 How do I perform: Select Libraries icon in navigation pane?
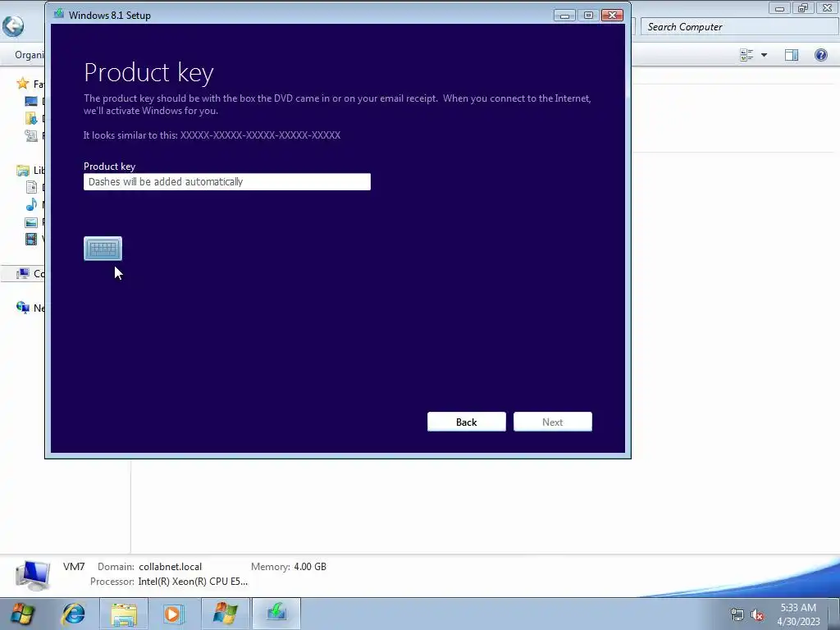click(x=22, y=171)
